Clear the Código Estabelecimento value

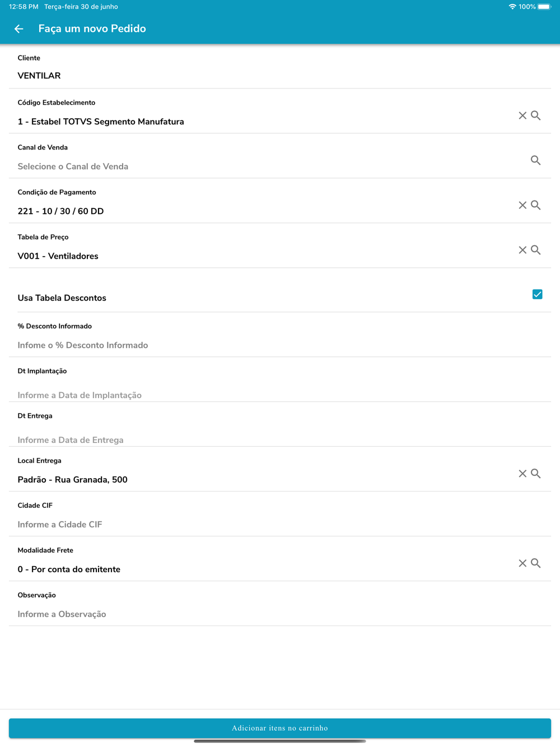[x=522, y=115]
